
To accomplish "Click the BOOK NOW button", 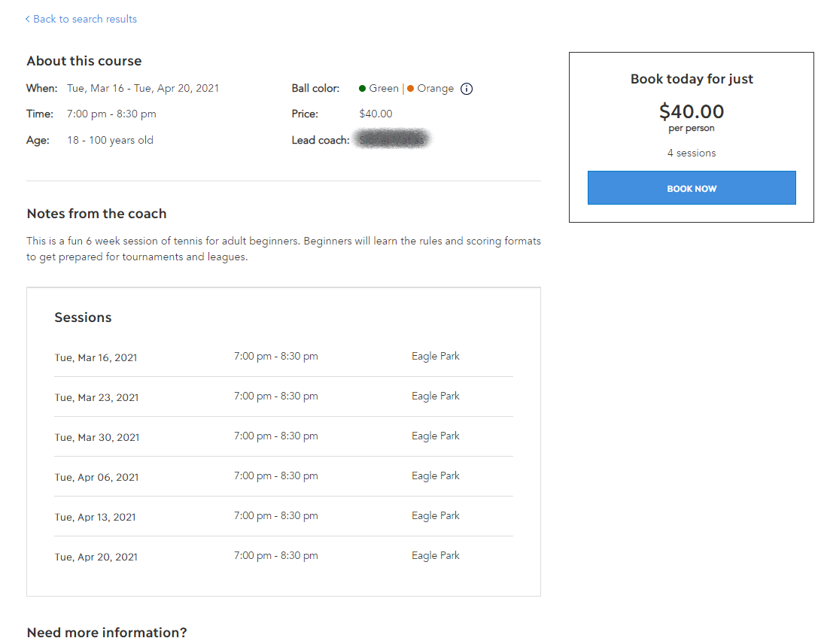I will point(691,187).
